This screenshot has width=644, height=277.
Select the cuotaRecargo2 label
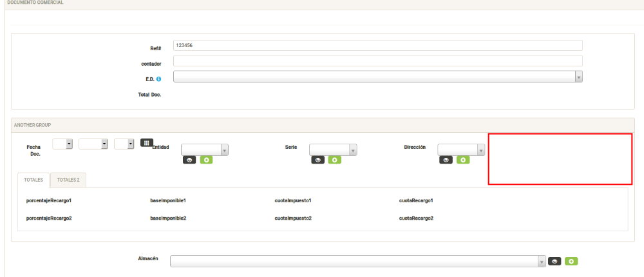point(416,218)
